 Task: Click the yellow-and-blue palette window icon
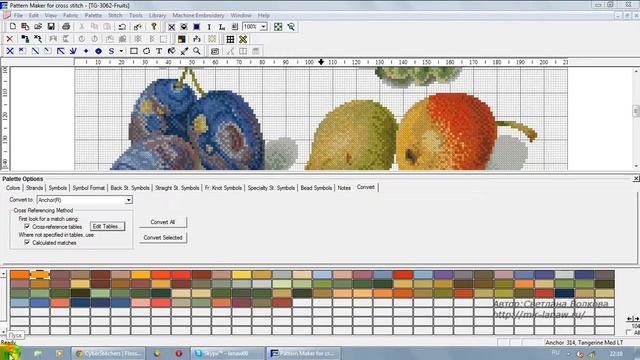click(182, 39)
